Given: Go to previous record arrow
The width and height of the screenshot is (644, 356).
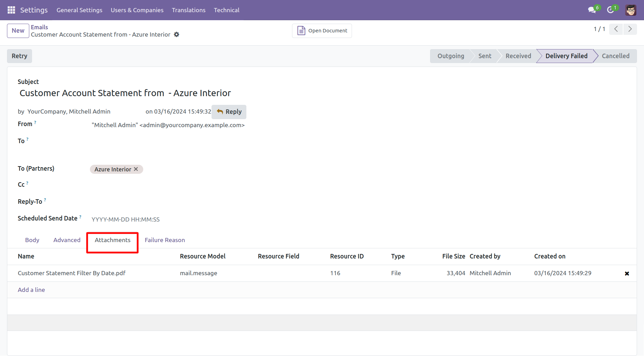Looking at the screenshot, I should tap(616, 29).
